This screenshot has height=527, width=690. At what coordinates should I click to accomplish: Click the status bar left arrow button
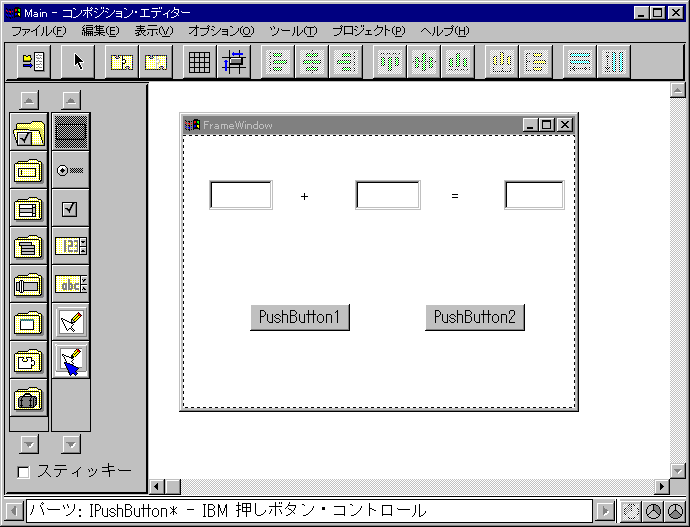pos(14,511)
